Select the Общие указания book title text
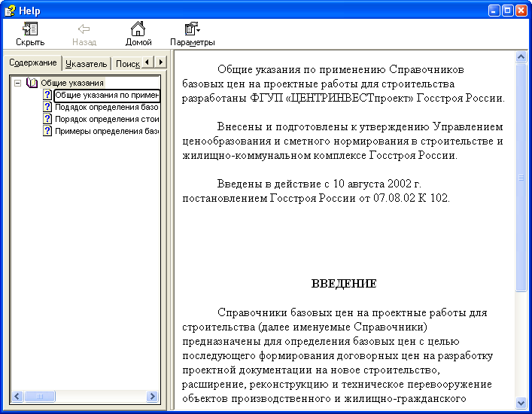 point(72,83)
